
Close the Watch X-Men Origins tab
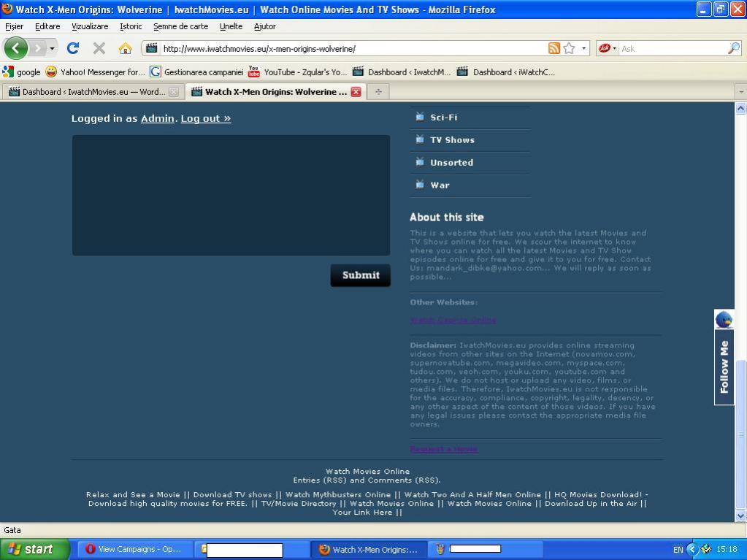click(x=356, y=92)
